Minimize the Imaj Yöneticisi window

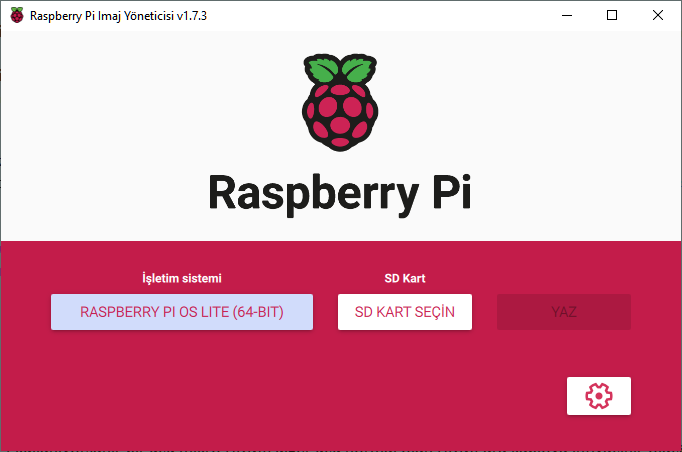click(567, 15)
